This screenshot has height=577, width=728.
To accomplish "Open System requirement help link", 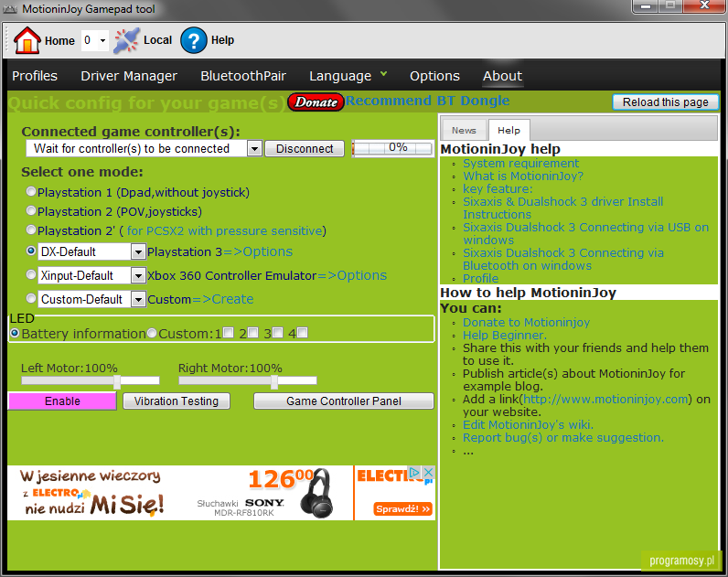I will pyautogui.click(x=520, y=164).
